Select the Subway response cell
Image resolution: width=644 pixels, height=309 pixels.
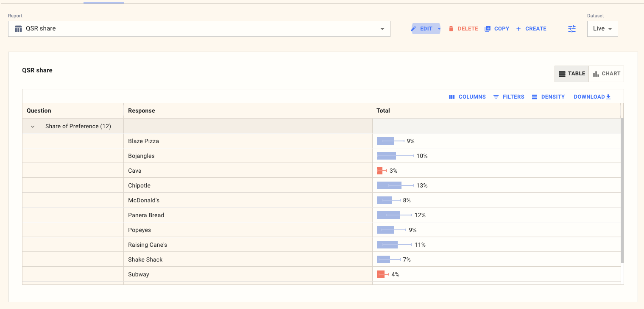pyautogui.click(x=248, y=274)
